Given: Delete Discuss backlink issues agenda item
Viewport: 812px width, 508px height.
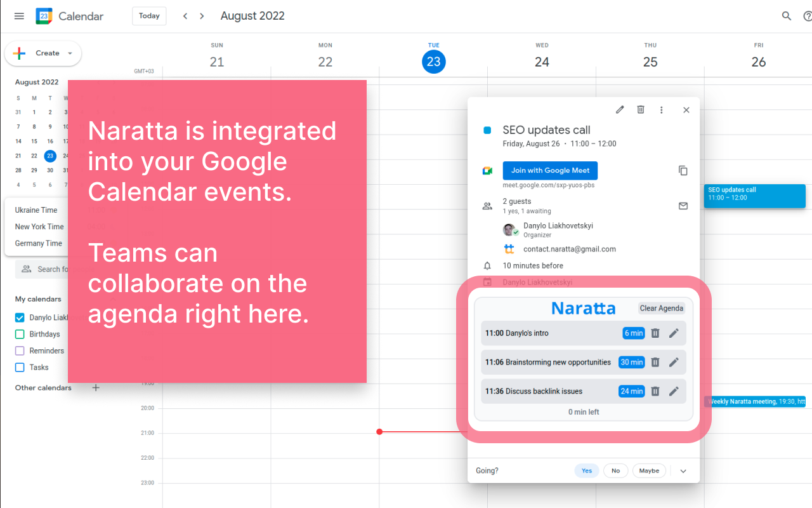Looking at the screenshot, I should point(655,391).
